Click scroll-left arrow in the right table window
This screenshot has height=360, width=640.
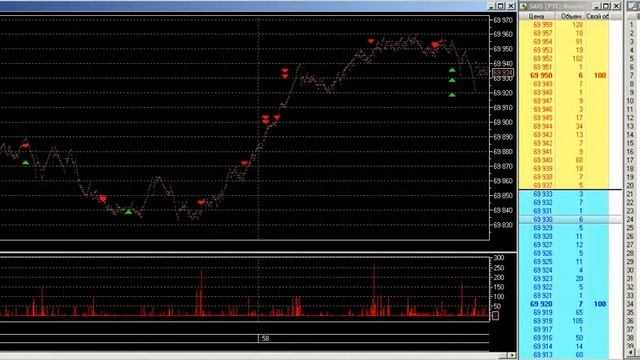(632, 352)
